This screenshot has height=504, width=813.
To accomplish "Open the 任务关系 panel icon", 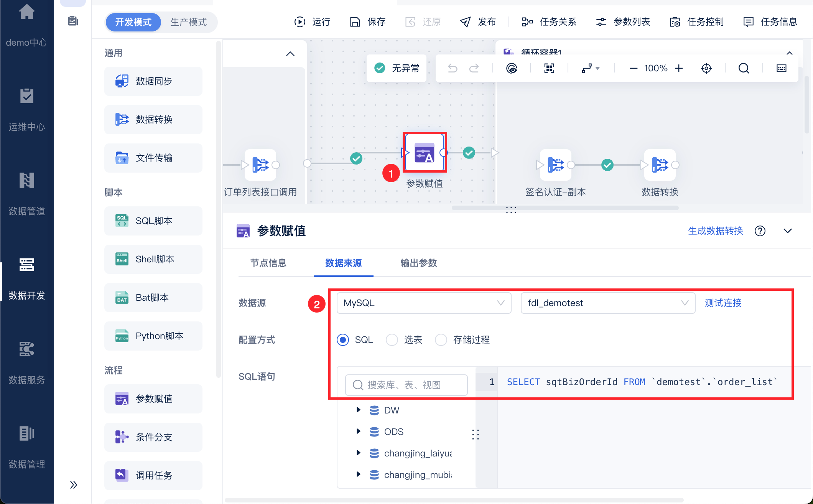I will (x=527, y=22).
